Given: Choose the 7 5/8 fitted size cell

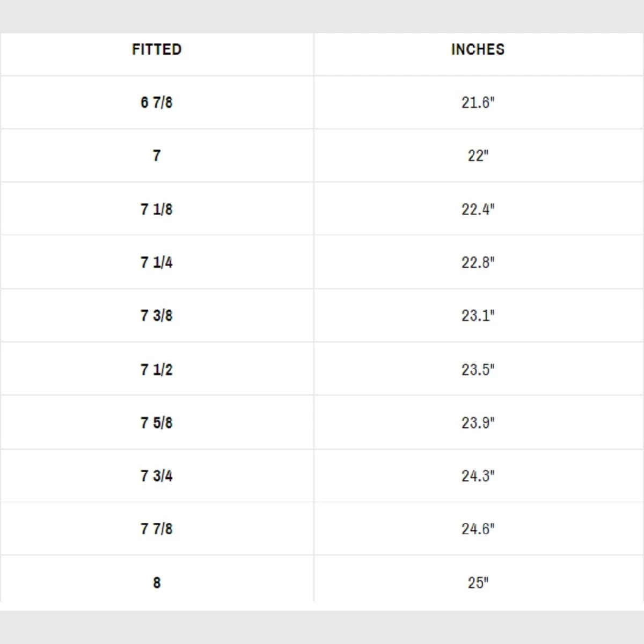Looking at the screenshot, I should point(157,422).
